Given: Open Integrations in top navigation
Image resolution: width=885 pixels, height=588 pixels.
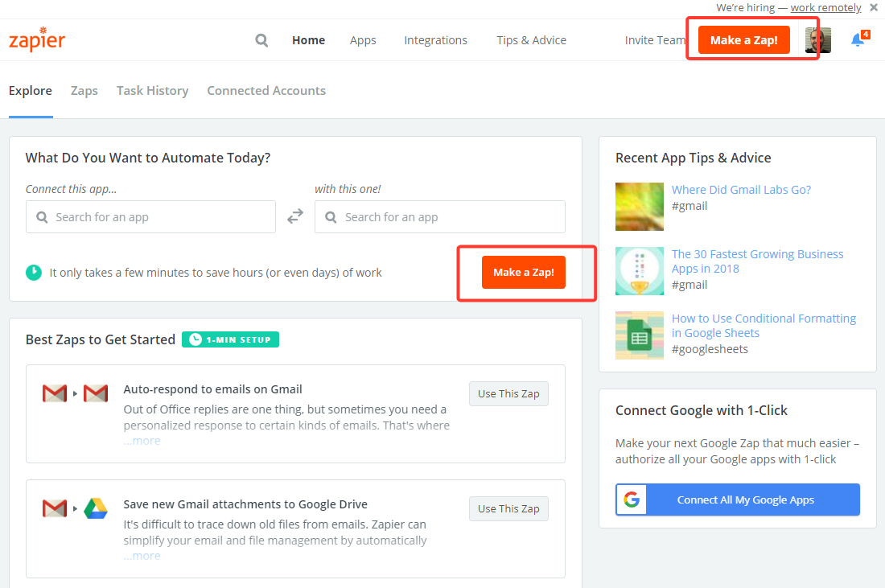Looking at the screenshot, I should point(436,40).
